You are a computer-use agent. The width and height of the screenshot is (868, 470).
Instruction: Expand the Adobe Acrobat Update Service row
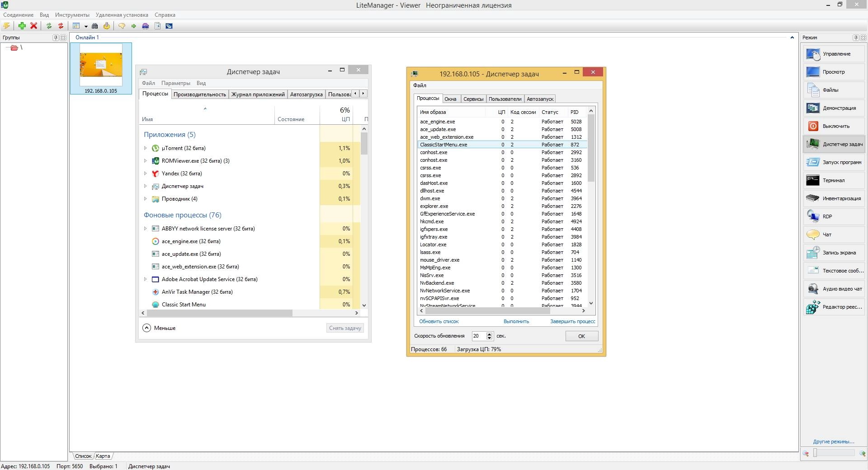pyautogui.click(x=145, y=279)
